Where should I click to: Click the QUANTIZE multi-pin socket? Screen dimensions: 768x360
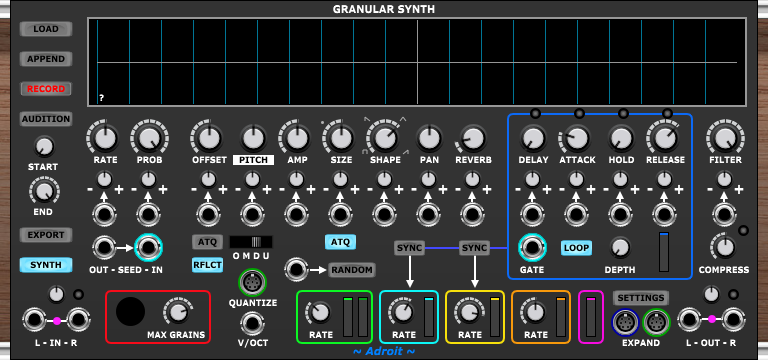(x=252, y=283)
